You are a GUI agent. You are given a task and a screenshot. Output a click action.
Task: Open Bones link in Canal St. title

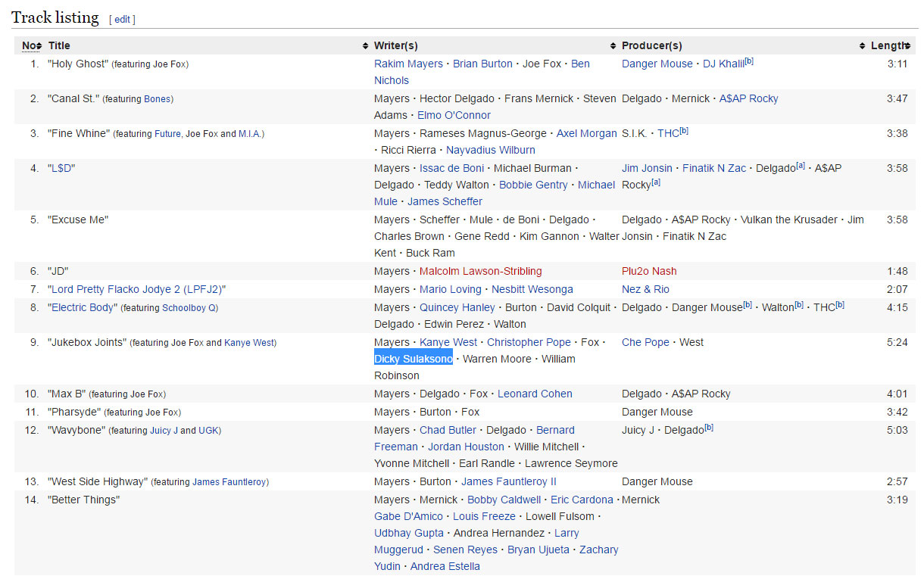[x=158, y=99]
